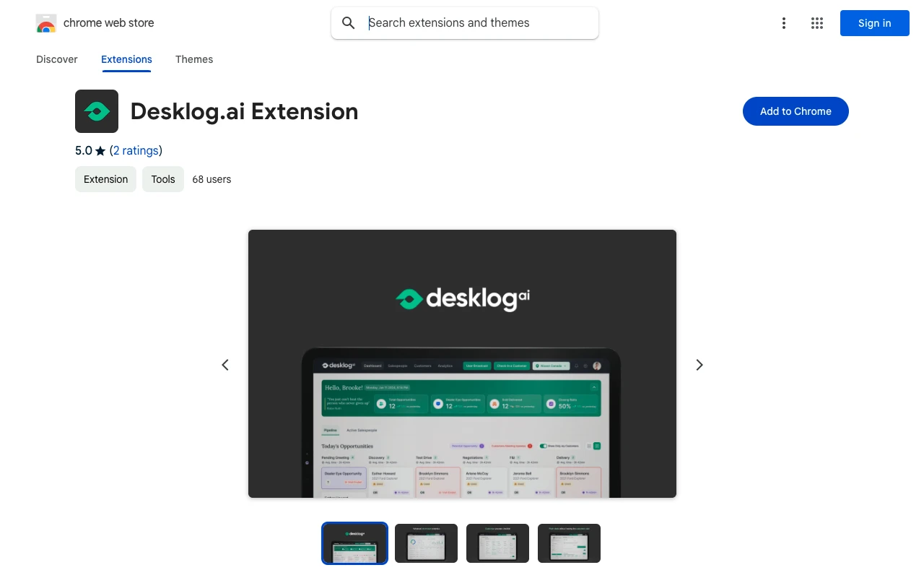Expand the overflow options dropdown

pos(784,23)
